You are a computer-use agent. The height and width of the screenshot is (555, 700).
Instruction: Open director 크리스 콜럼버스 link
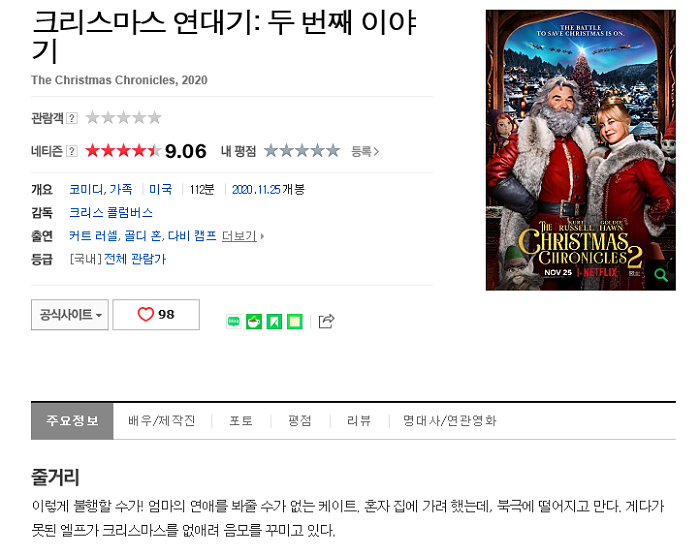[x=111, y=213]
